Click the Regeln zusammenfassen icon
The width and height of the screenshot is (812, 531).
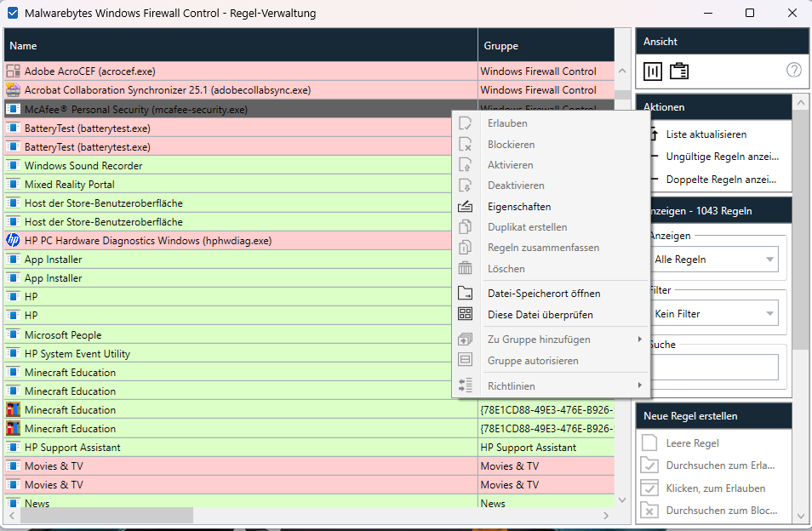[x=465, y=248]
